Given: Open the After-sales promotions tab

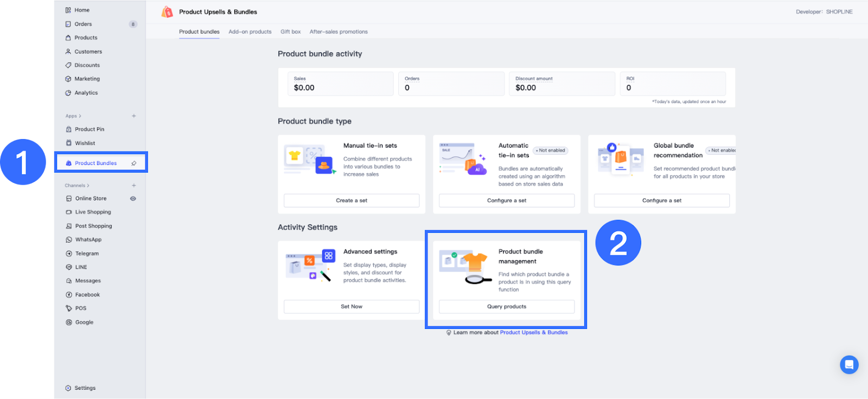Looking at the screenshot, I should click(x=339, y=32).
